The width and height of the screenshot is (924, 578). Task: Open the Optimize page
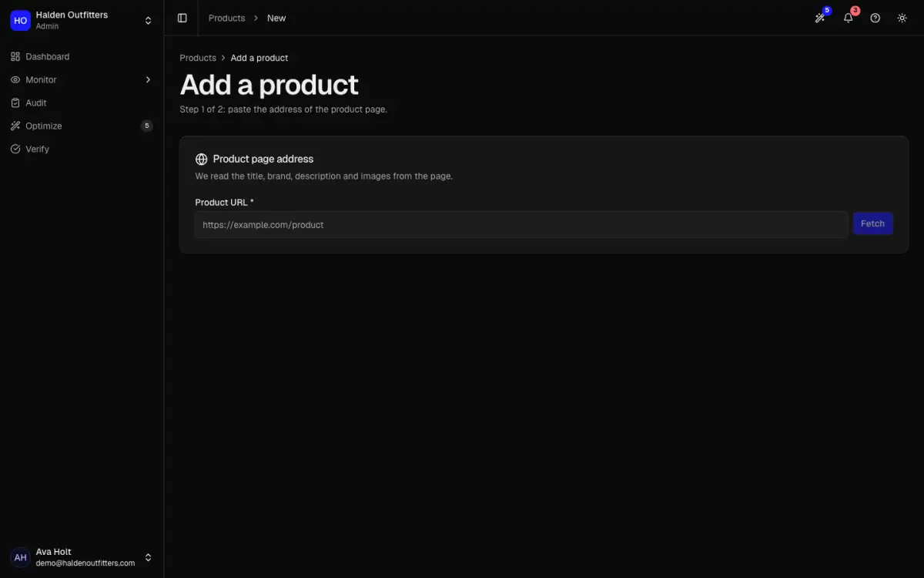tap(82, 126)
